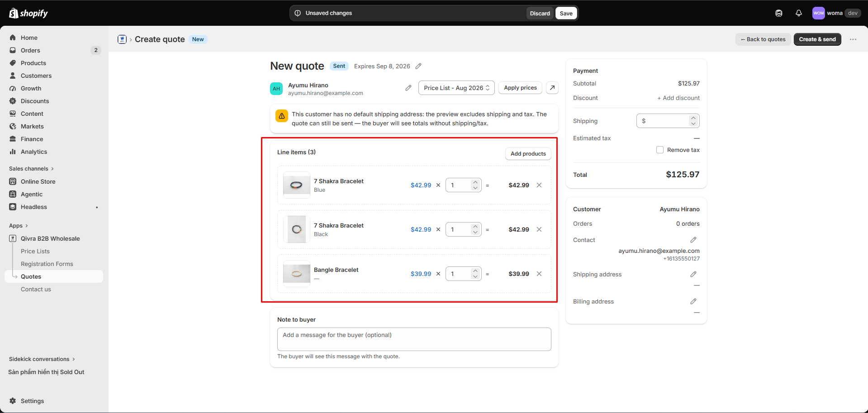The image size is (868, 413).
Task: Click the Shopify logo
Action: coord(28,13)
